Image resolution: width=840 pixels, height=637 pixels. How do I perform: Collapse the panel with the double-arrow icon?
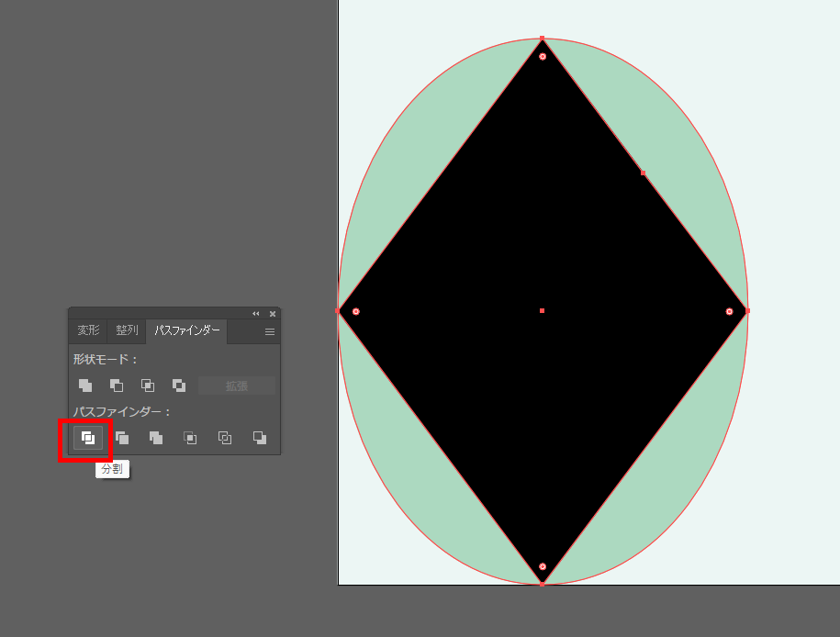[x=256, y=314]
